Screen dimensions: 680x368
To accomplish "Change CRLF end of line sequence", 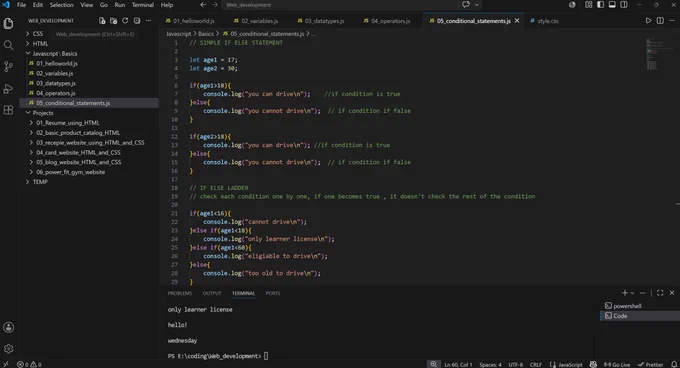I will pyautogui.click(x=536, y=365).
